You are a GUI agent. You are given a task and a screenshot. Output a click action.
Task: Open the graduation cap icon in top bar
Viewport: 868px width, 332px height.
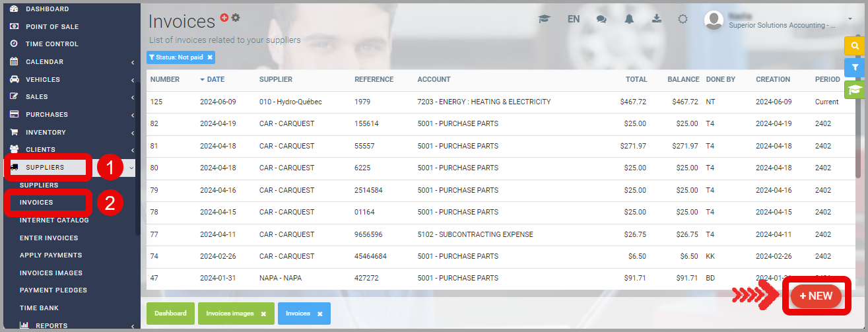click(544, 19)
